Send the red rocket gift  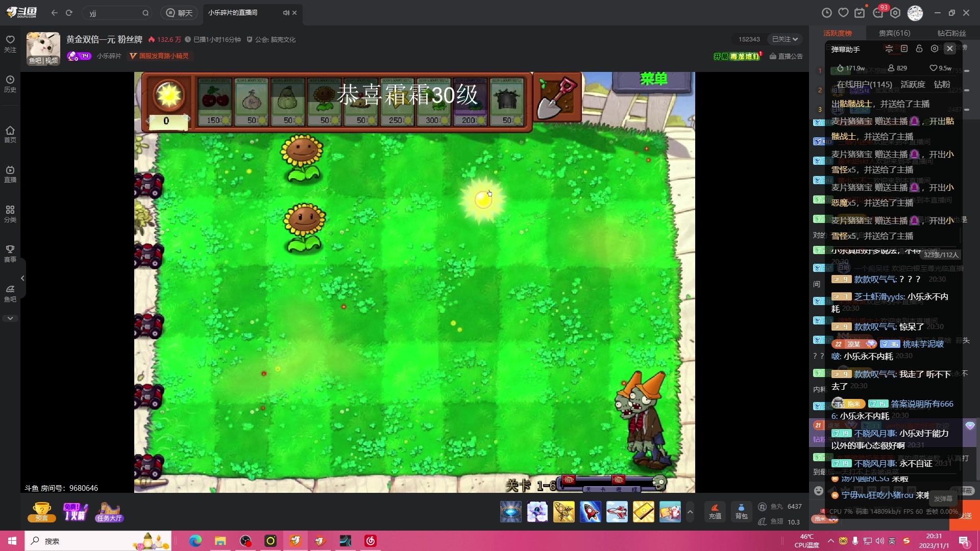click(590, 512)
